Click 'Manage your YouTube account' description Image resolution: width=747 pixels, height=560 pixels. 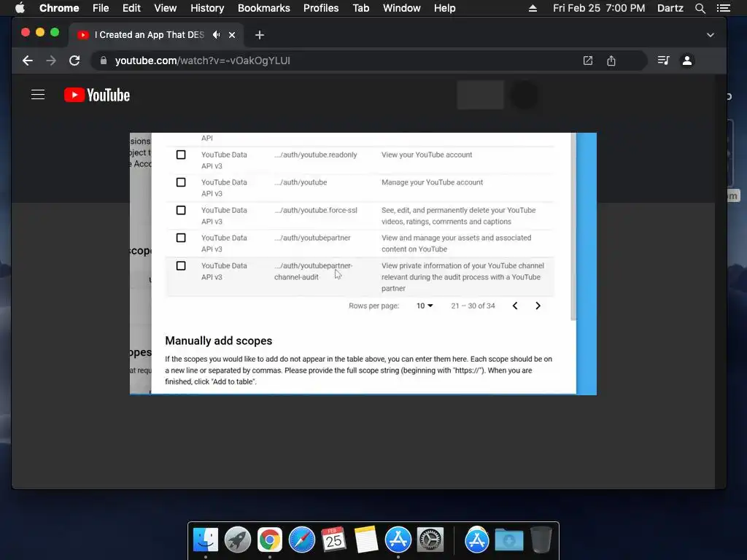[432, 182]
